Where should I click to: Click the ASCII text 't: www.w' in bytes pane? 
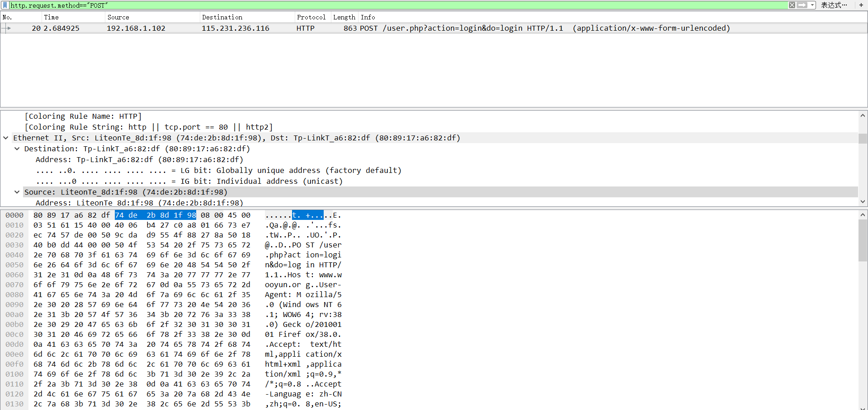point(324,275)
